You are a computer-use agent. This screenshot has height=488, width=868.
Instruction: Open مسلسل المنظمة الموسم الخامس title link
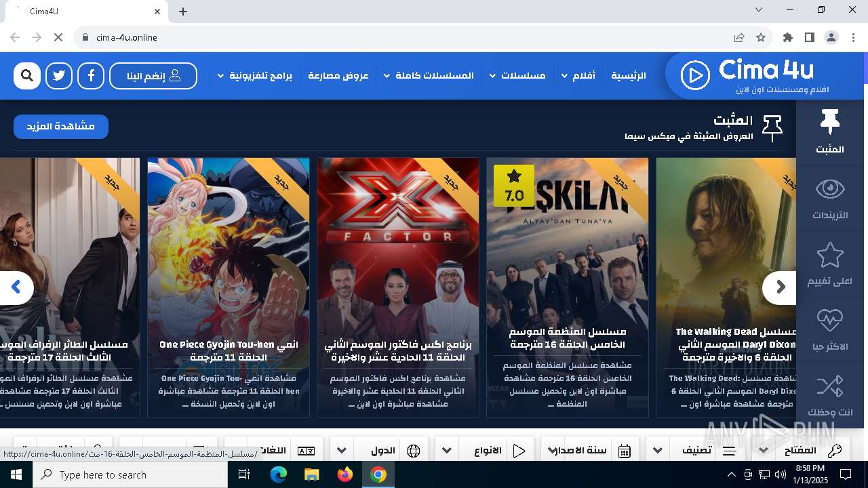point(568,338)
